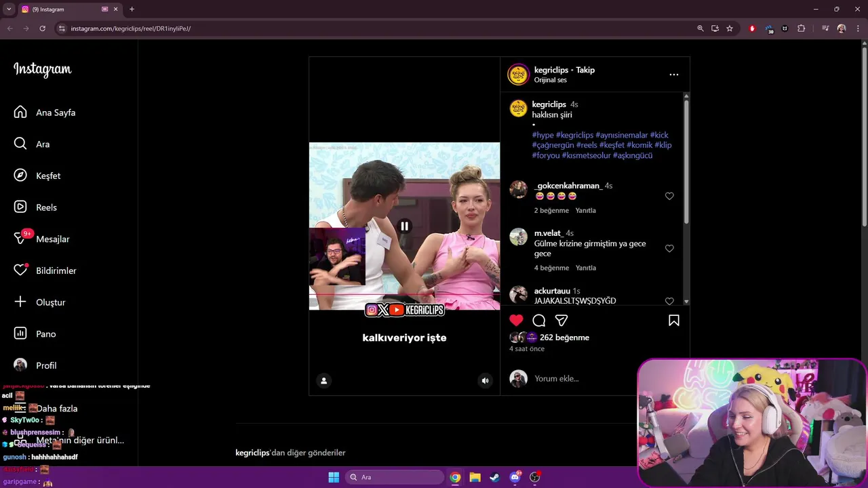Open Discord from taskbar
This screenshot has height=488, width=868.
515,477
